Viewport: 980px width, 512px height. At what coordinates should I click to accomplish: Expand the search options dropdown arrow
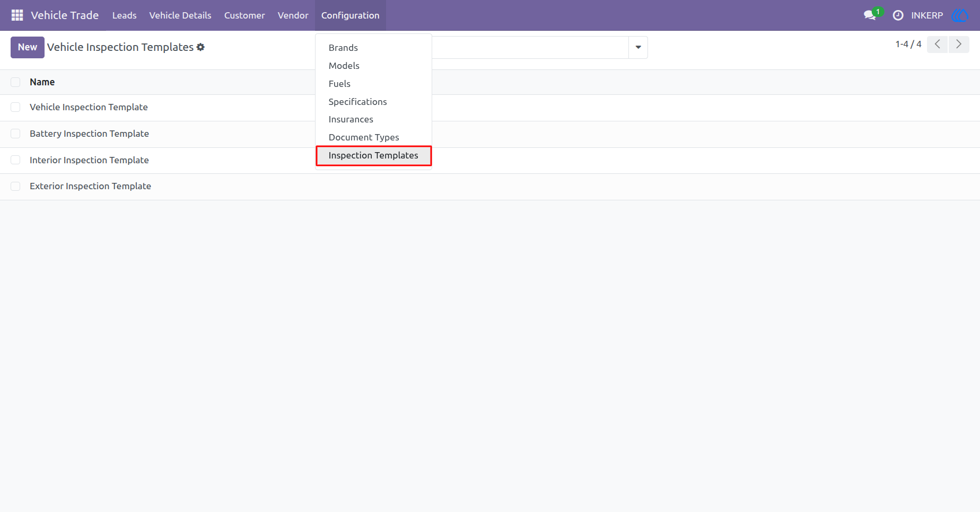(x=638, y=47)
